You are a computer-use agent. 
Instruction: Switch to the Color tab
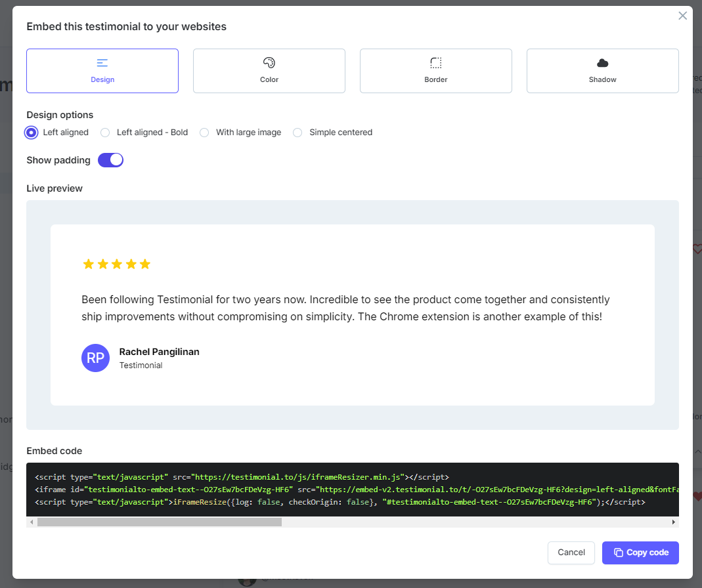coord(269,71)
